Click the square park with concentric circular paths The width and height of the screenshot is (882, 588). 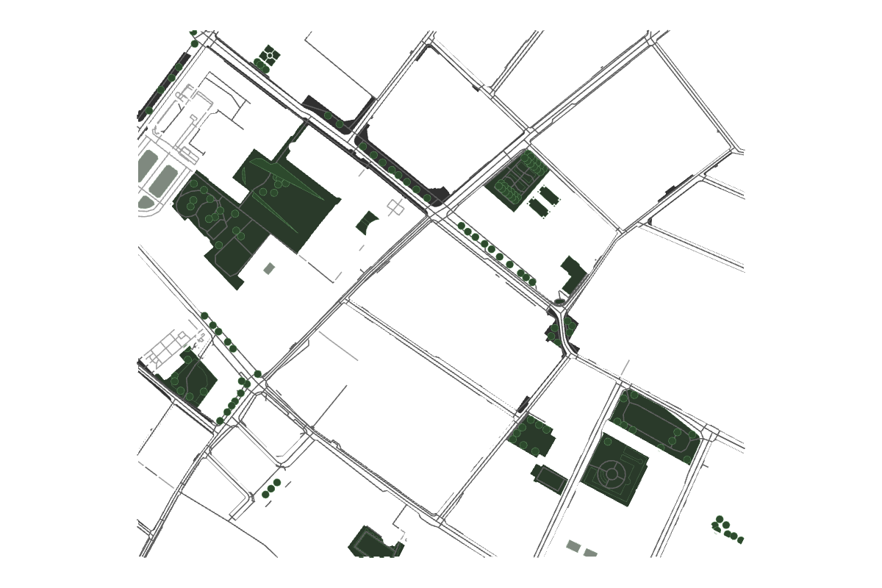click(614, 470)
